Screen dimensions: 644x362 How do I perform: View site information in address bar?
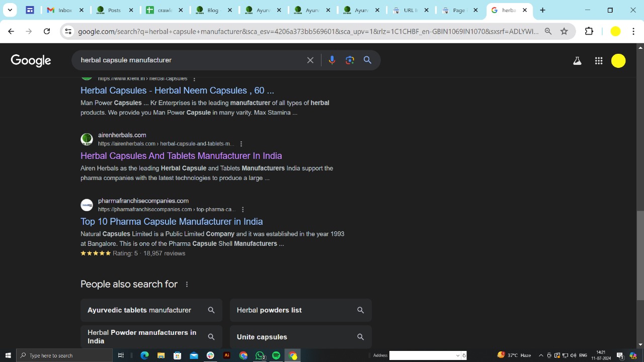(68, 31)
